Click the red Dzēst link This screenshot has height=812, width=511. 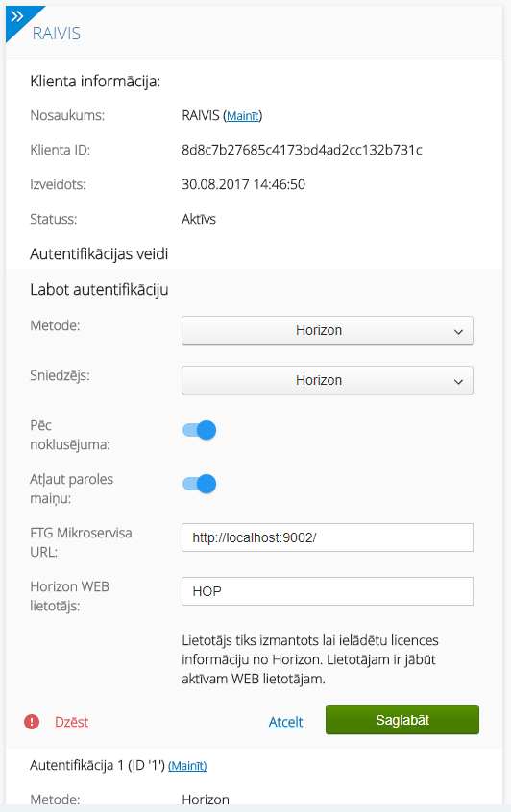coord(71,722)
